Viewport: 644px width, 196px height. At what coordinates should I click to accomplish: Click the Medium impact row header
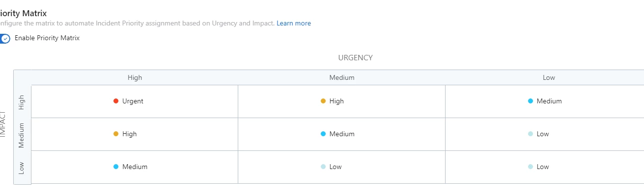(22, 134)
